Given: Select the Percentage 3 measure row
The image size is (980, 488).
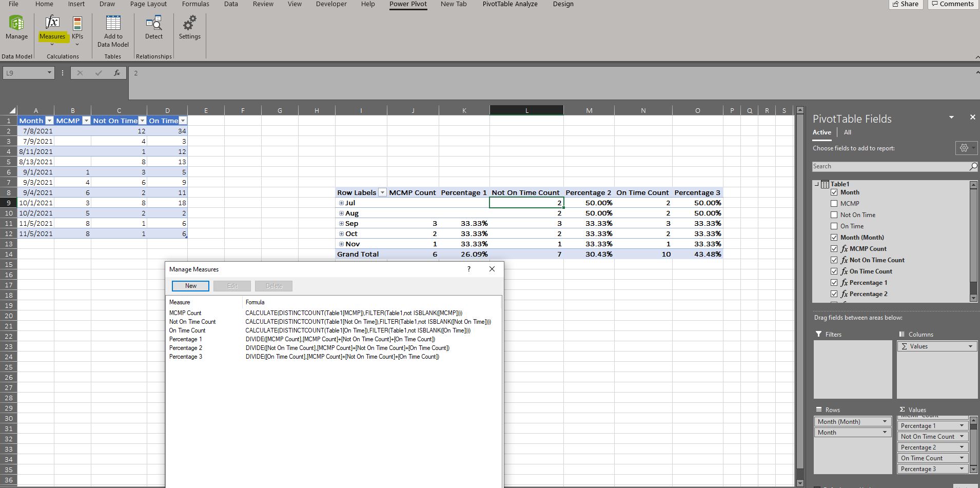Looking at the screenshot, I should pos(334,357).
